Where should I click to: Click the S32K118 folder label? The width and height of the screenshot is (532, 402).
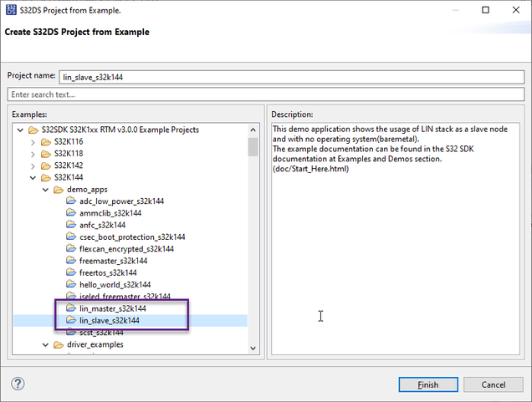click(69, 154)
